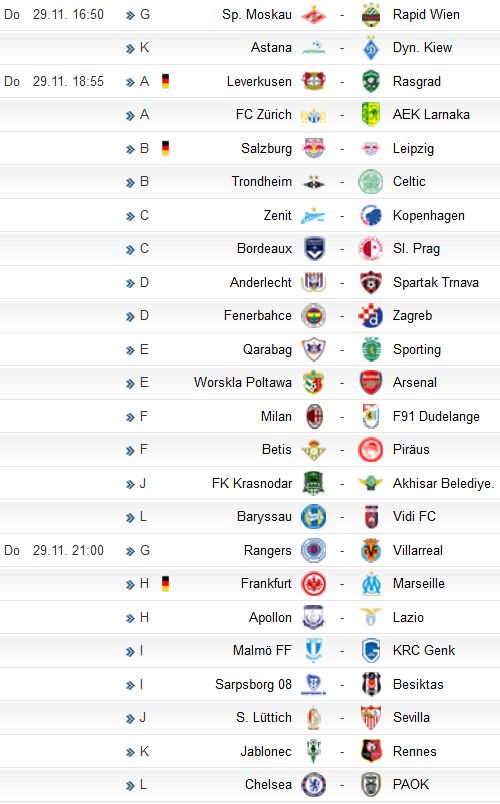Screen dimensions: 500x804
Task: Open the Salzburg team link
Action: pos(266,149)
